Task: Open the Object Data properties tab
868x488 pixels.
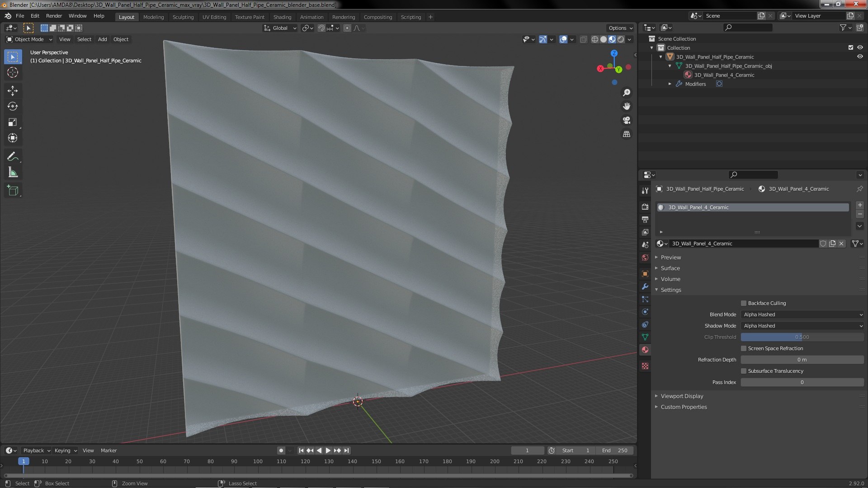Action: [645, 337]
